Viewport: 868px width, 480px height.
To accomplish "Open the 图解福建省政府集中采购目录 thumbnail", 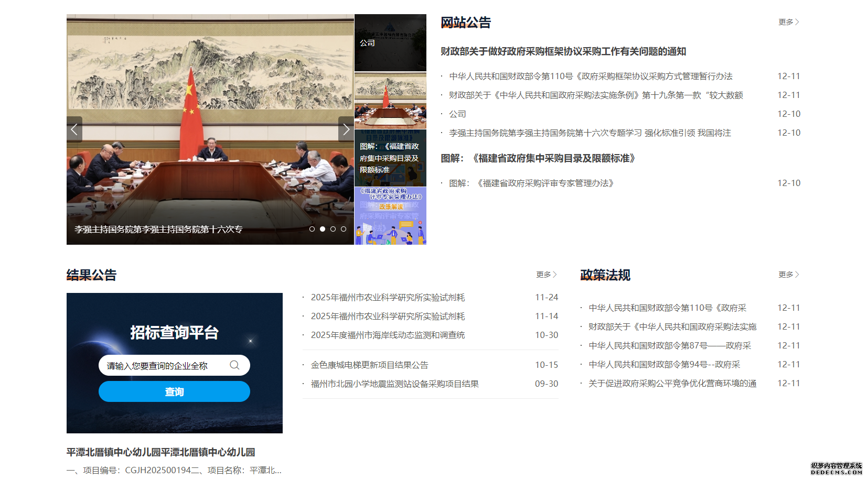I will click(x=390, y=158).
